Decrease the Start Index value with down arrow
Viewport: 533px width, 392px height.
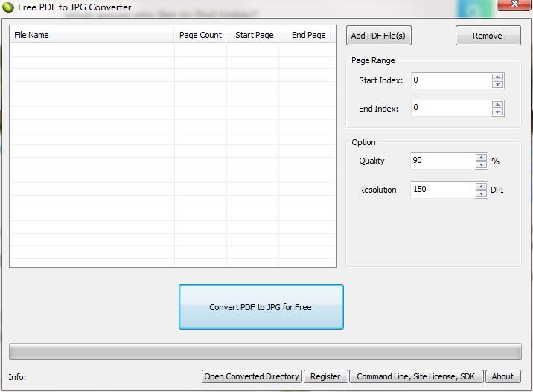point(497,85)
